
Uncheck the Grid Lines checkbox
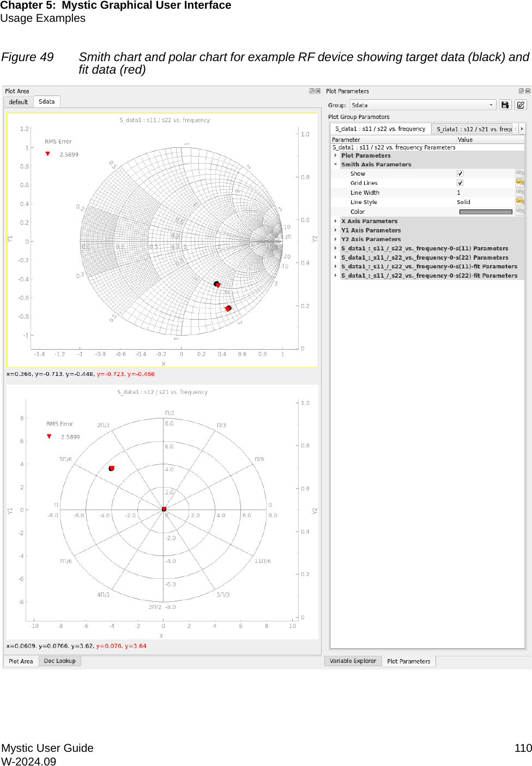[460, 183]
